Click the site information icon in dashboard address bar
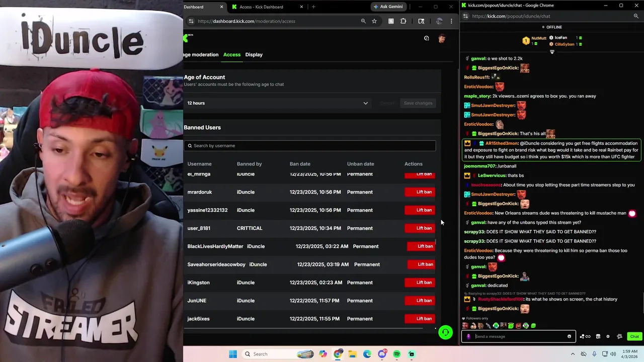The image size is (644, 362). click(x=191, y=21)
